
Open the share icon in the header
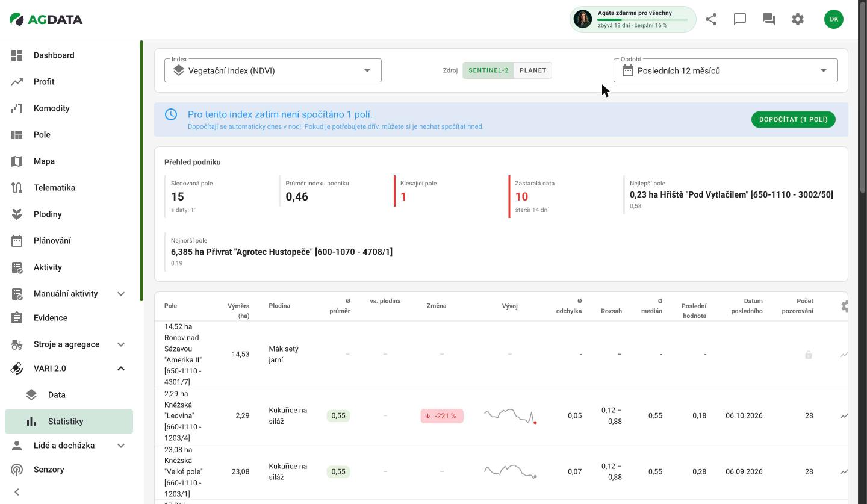click(x=711, y=19)
